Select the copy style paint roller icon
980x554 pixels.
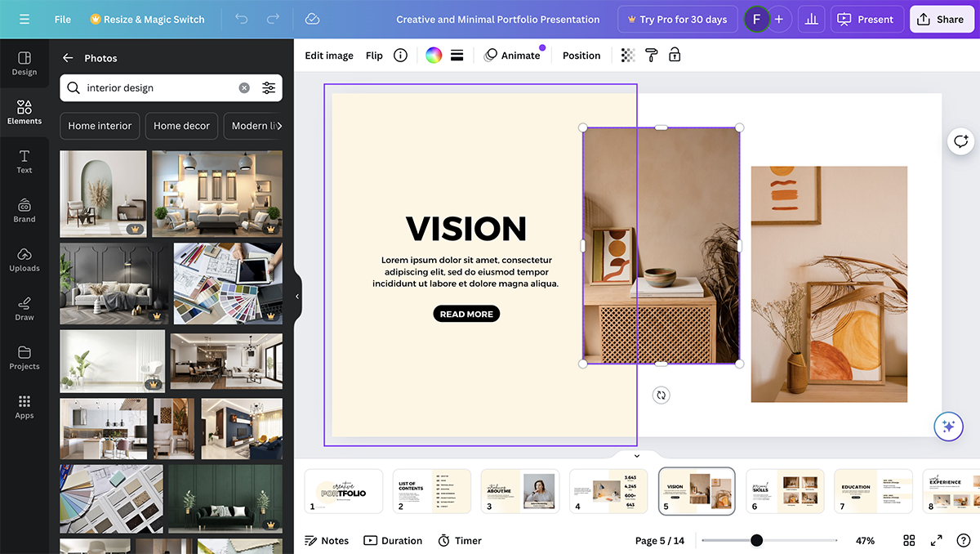(651, 55)
